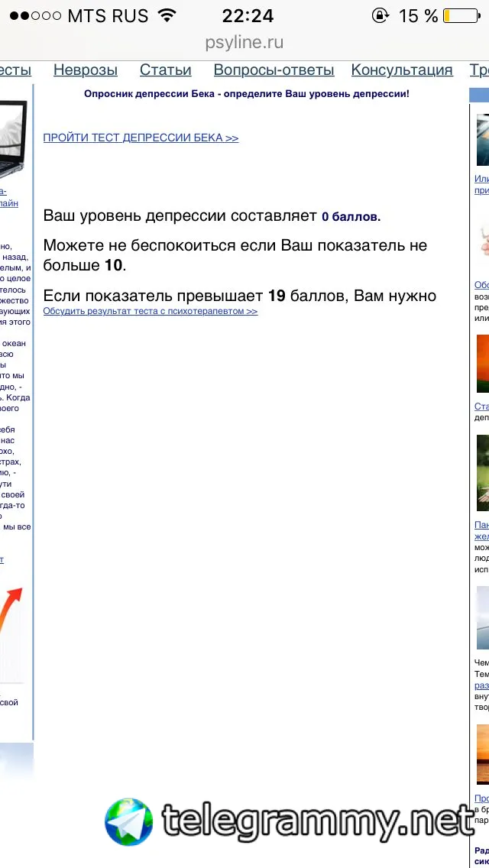This screenshot has height=868, width=489.
Task: Click the bold number 10 in text
Action: (x=113, y=266)
